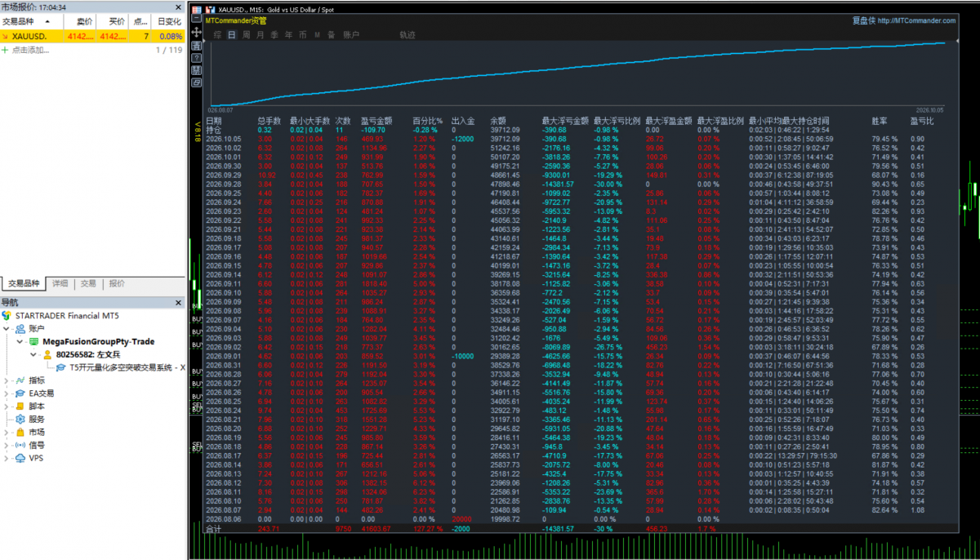Sort by the 交易品种 column header
Screen dimensions: 980x560
click(x=20, y=21)
